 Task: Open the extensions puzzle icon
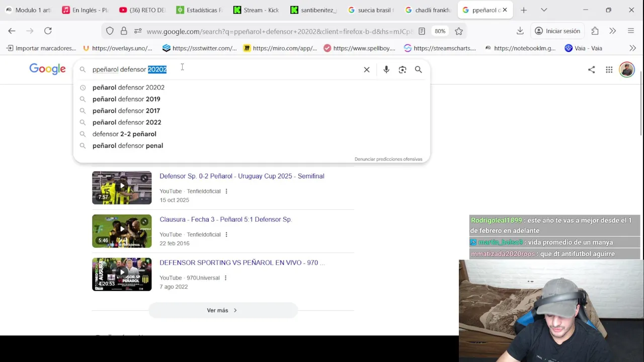tap(595, 31)
